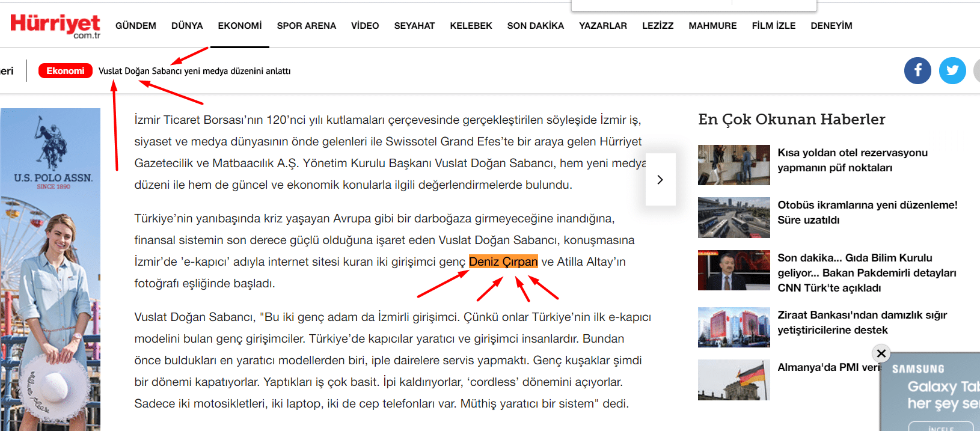Open the Gıda Bilim Kurulu news thumbnail
The image size is (980, 431).
734,271
